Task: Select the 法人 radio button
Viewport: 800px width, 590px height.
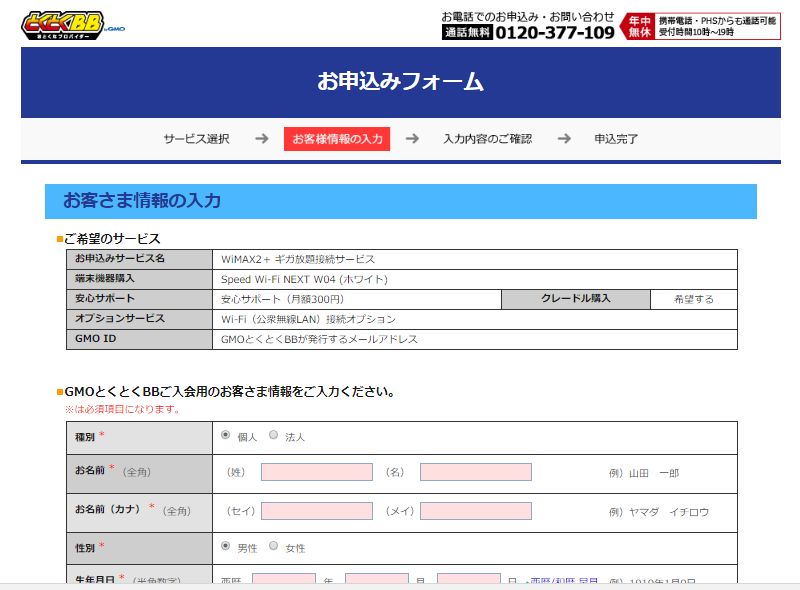Action: [273, 435]
